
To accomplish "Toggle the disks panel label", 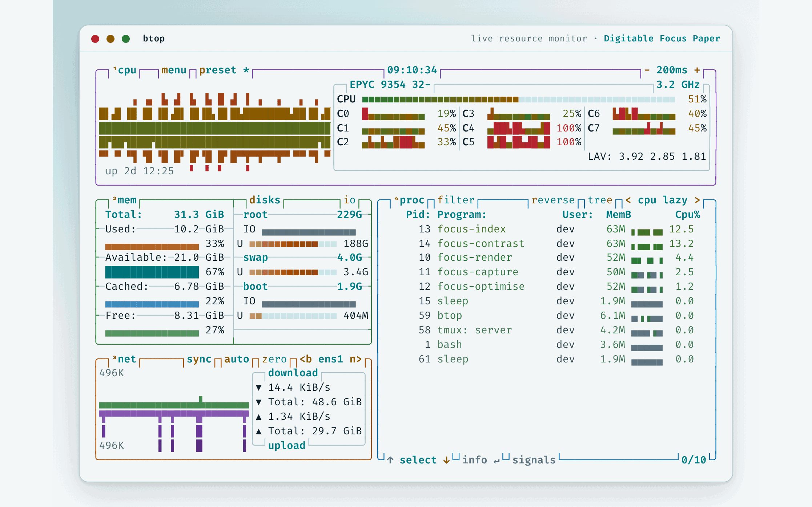I will 265,200.
